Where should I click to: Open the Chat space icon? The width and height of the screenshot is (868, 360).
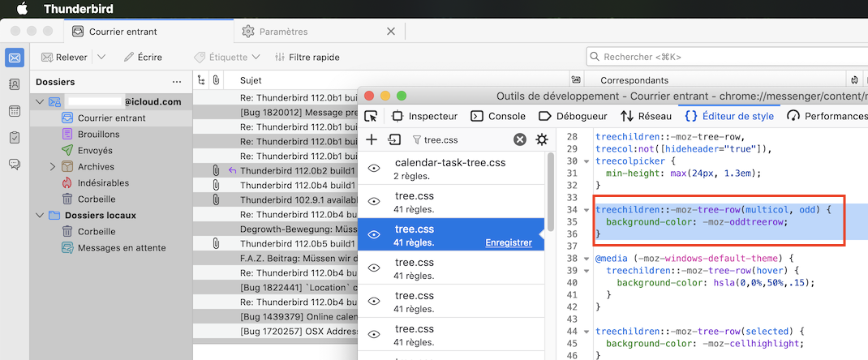click(x=15, y=165)
